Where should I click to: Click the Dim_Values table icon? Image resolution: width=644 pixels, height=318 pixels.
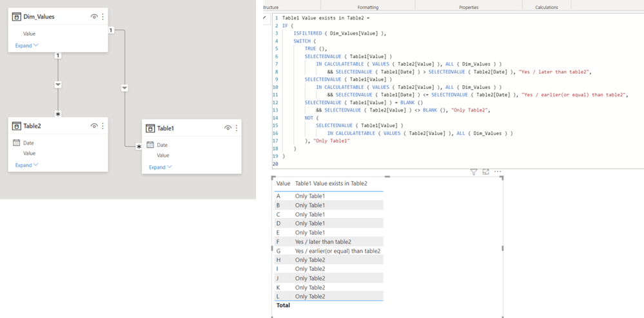pyautogui.click(x=16, y=17)
